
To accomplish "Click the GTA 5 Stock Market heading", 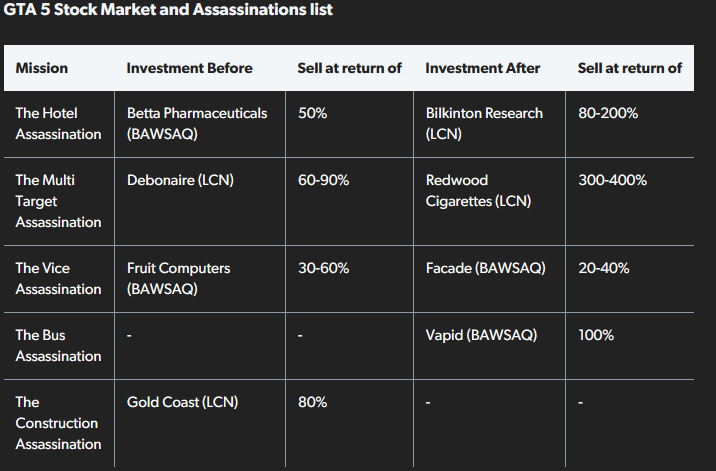I will [x=168, y=9].
